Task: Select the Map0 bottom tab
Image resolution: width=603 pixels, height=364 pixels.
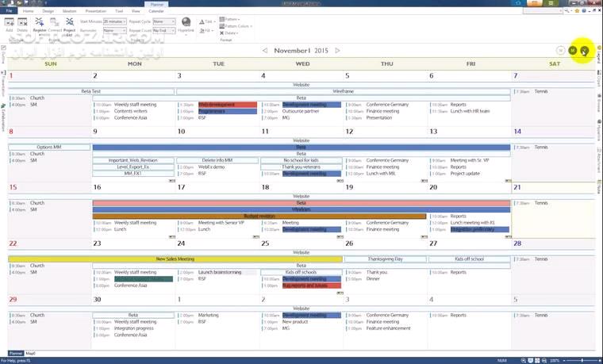Action: (30, 353)
